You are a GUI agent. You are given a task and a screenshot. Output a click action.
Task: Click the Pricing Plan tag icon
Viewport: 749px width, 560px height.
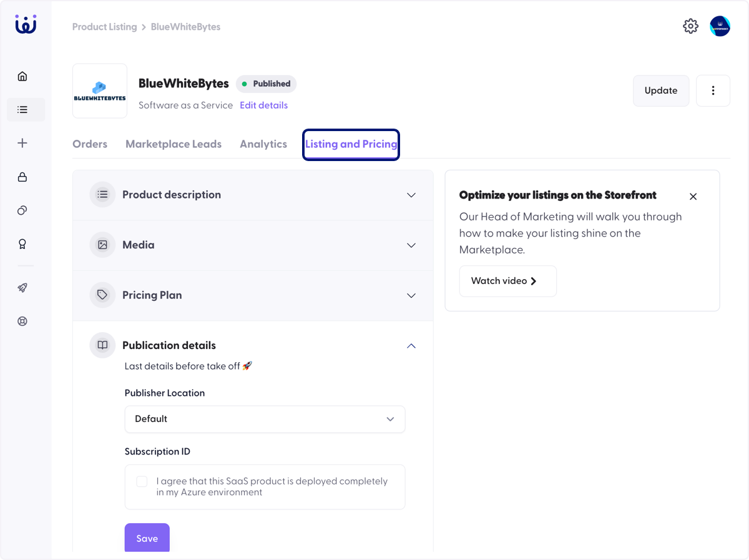[102, 295]
